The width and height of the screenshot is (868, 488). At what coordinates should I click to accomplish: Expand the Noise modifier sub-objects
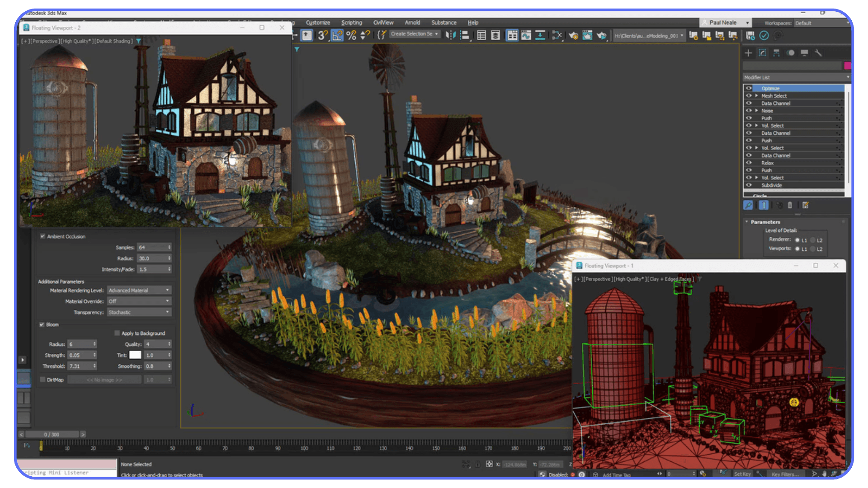pyautogui.click(x=756, y=111)
